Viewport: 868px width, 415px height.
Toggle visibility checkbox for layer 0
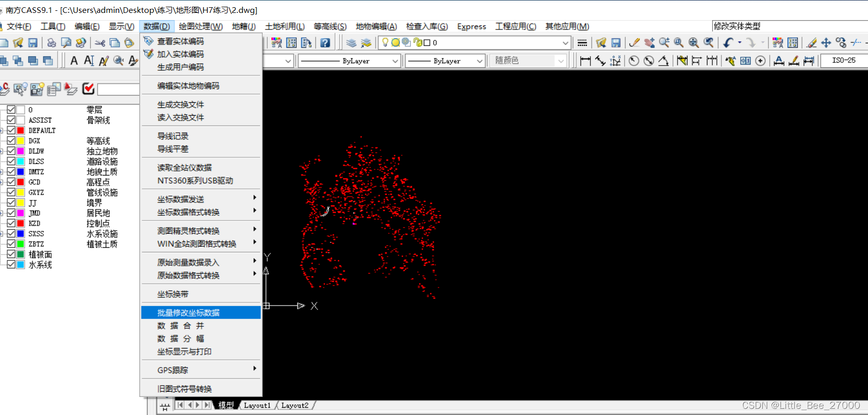11,109
